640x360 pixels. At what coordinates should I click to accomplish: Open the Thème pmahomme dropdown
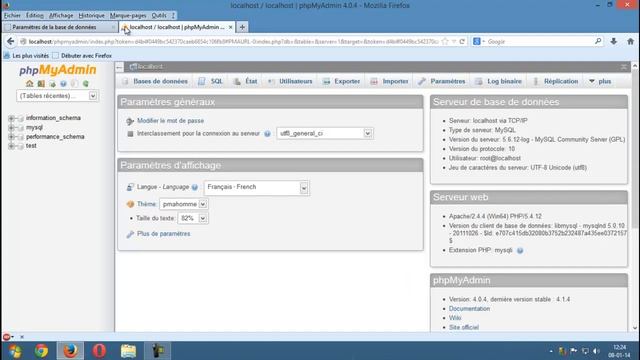184,204
